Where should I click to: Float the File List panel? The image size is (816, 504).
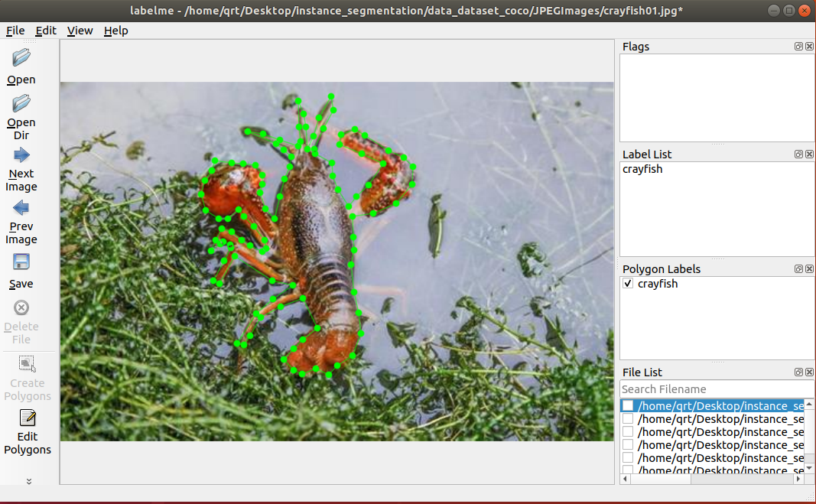[798, 372]
